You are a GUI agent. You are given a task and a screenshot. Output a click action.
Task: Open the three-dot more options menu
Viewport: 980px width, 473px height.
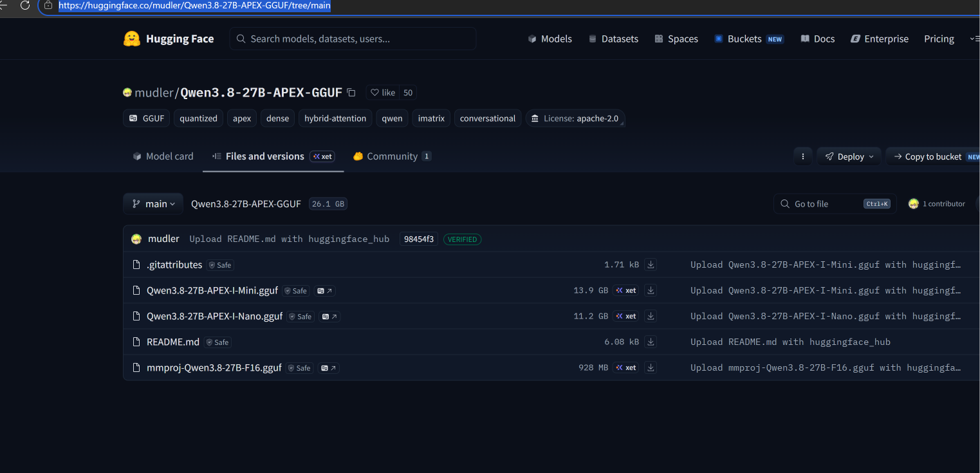802,156
